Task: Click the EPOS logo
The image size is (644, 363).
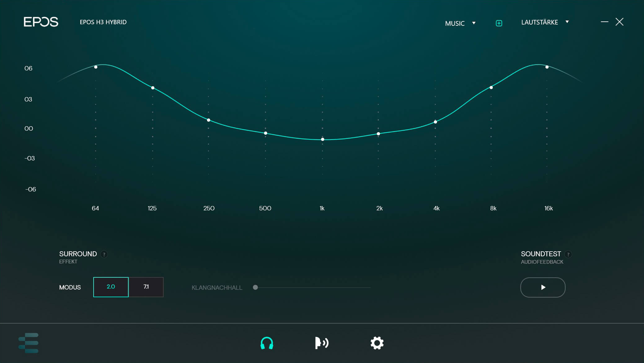Action: coord(41,22)
